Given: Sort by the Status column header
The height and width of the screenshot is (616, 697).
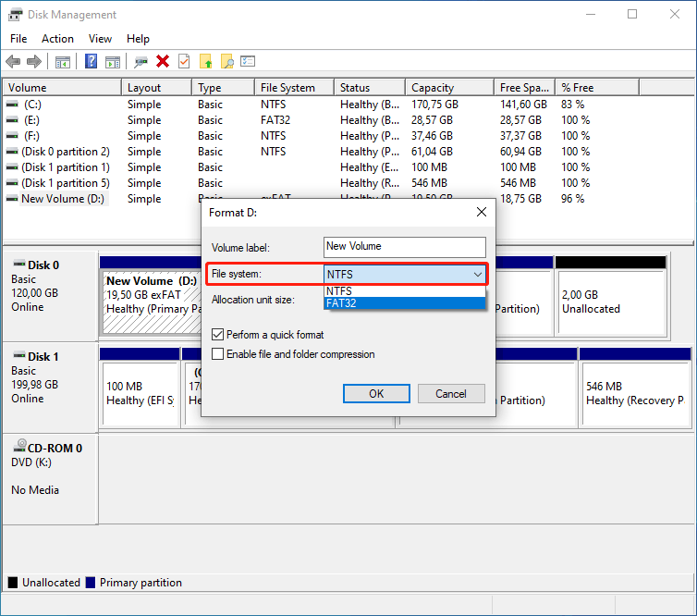Looking at the screenshot, I should coord(370,88).
